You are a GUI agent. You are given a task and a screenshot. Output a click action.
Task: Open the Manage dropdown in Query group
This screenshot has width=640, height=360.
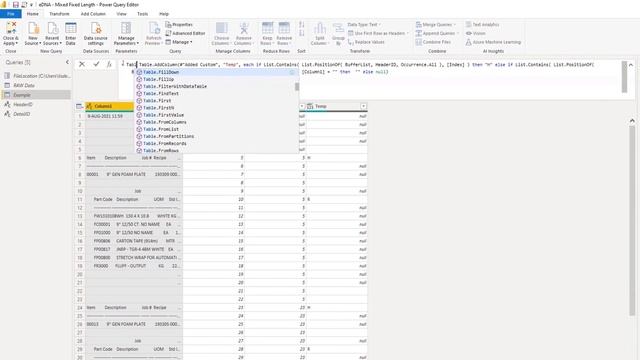[179, 42]
